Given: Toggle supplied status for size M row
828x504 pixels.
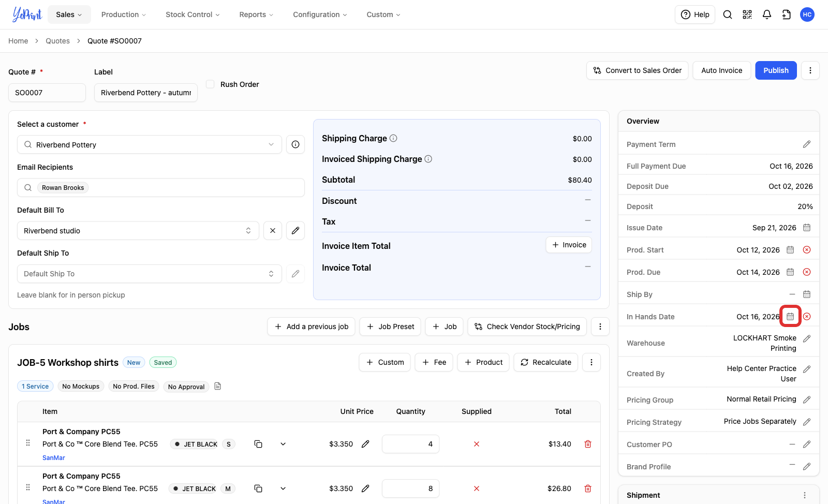Looking at the screenshot, I should coord(477,488).
